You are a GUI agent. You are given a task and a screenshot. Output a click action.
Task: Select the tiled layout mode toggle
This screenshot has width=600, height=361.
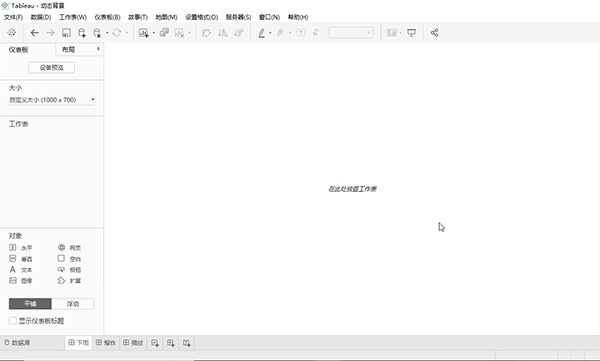(30, 304)
